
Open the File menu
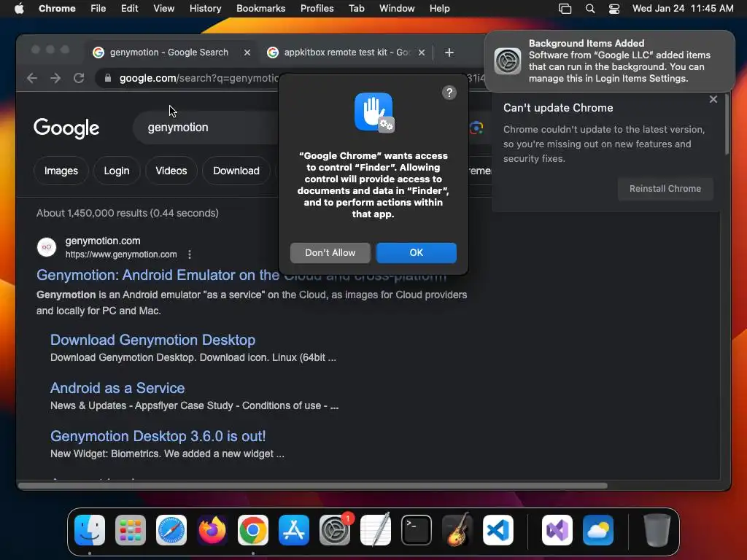pos(98,8)
